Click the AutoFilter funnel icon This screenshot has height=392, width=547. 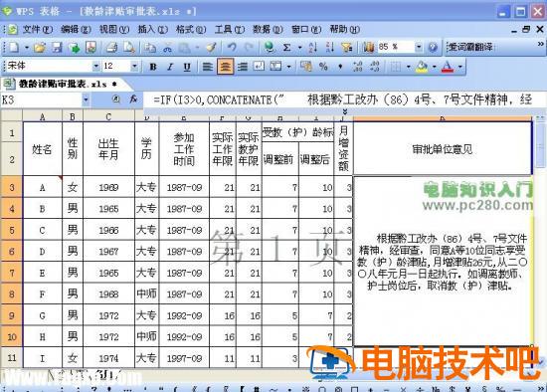[347, 47]
